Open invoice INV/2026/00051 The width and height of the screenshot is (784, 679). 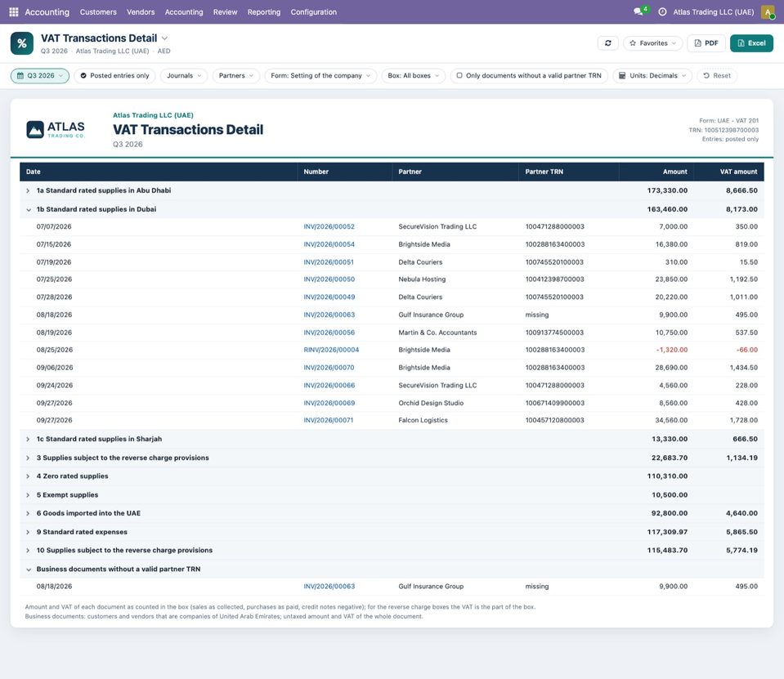(329, 261)
